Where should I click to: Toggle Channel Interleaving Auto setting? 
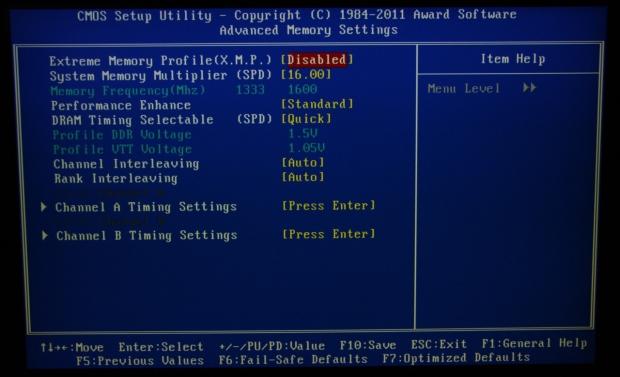(x=303, y=163)
